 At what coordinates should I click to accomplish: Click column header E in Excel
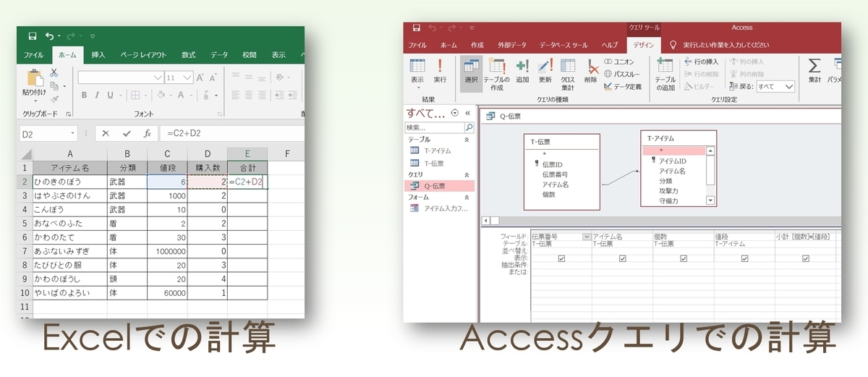tap(247, 153)
